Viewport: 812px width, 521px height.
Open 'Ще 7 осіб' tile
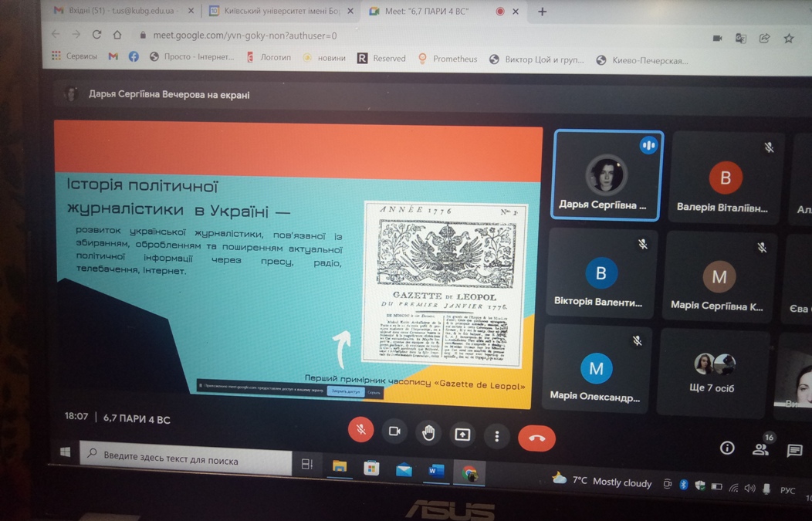point(712,373)
